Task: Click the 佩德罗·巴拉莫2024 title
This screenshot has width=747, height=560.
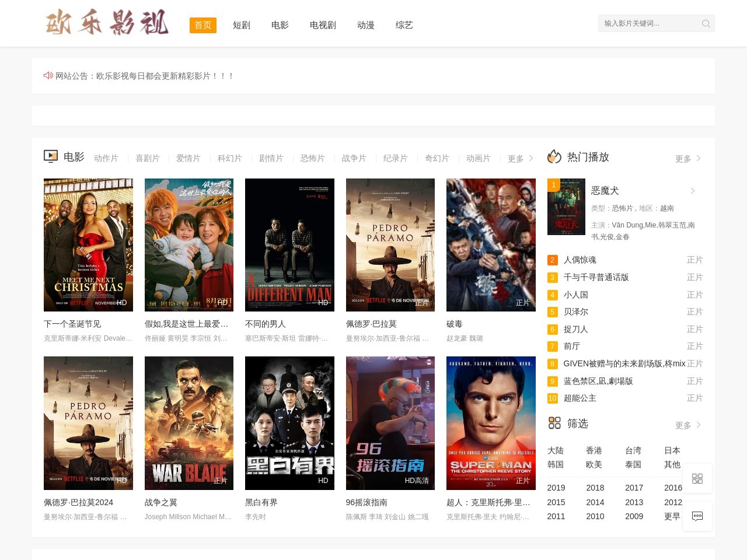Action: (79, 502)
